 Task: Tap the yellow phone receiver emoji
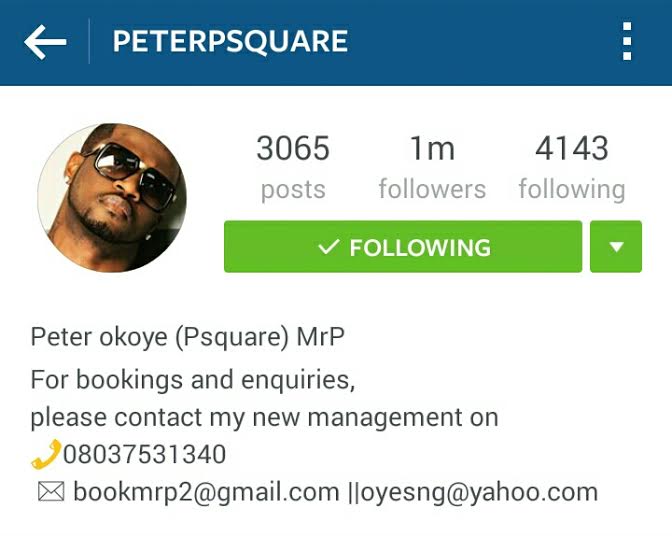tap(46, 454)
